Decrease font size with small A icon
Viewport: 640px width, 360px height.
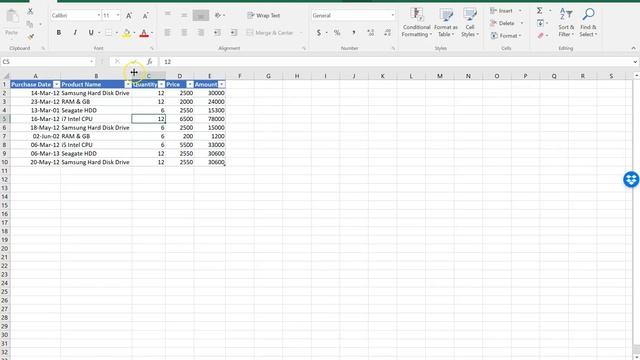145,16
